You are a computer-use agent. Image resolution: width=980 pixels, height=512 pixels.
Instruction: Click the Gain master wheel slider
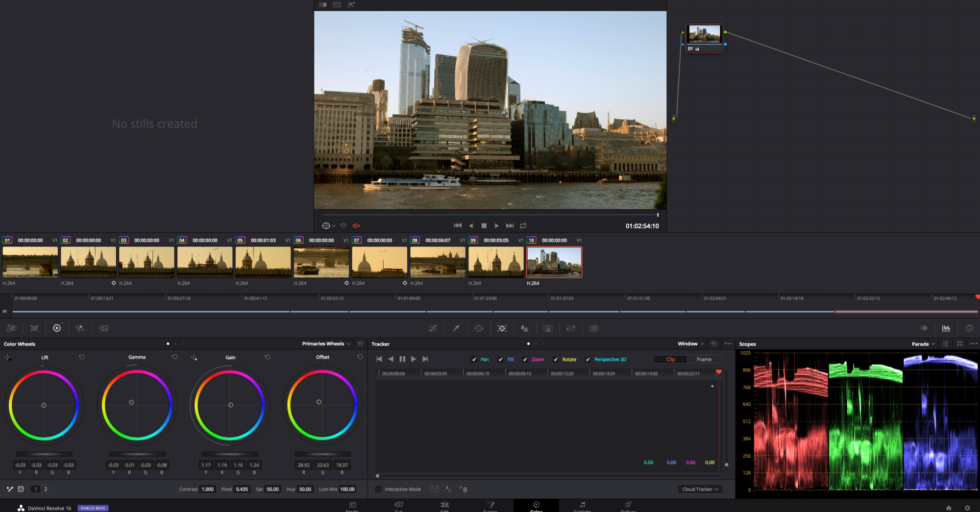click(230, 454)
